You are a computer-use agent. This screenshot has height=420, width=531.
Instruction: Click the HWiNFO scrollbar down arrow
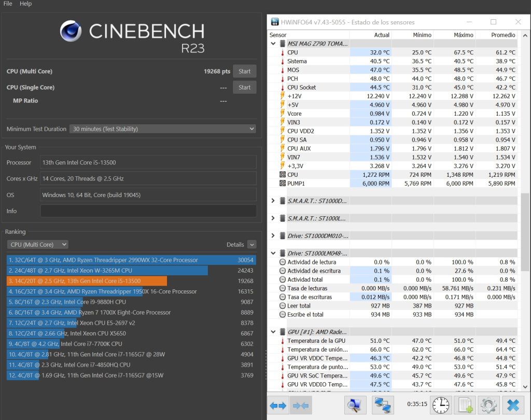525,387
